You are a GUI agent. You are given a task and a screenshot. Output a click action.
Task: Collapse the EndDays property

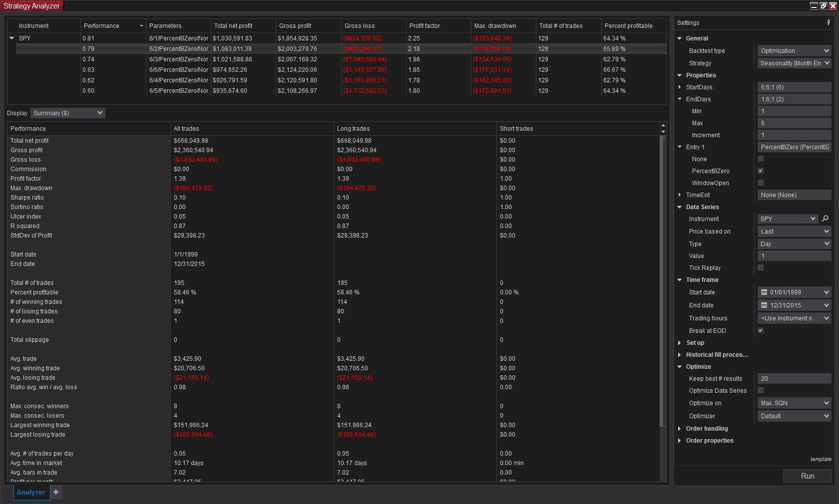[x=680, y=99]
